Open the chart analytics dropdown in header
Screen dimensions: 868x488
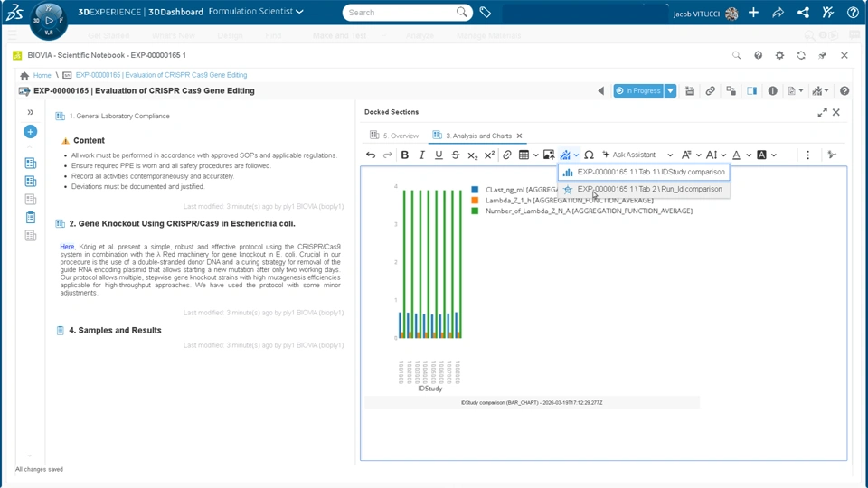(820, 90)
